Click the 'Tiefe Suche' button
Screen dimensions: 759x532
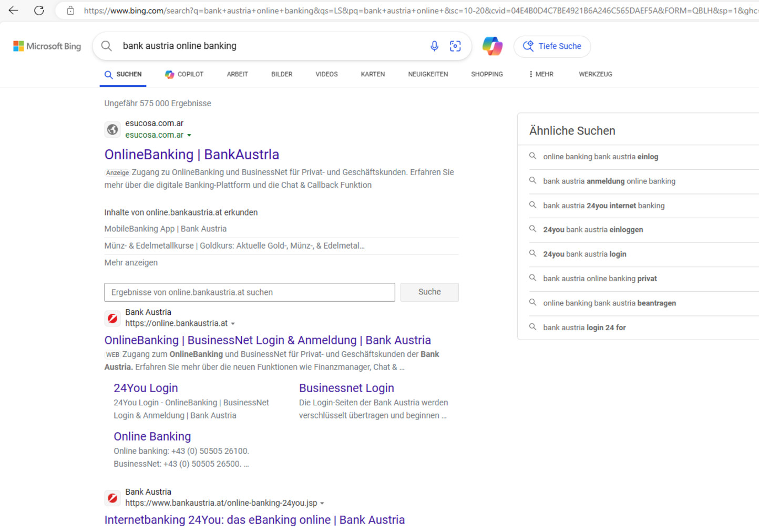point(552,46)
